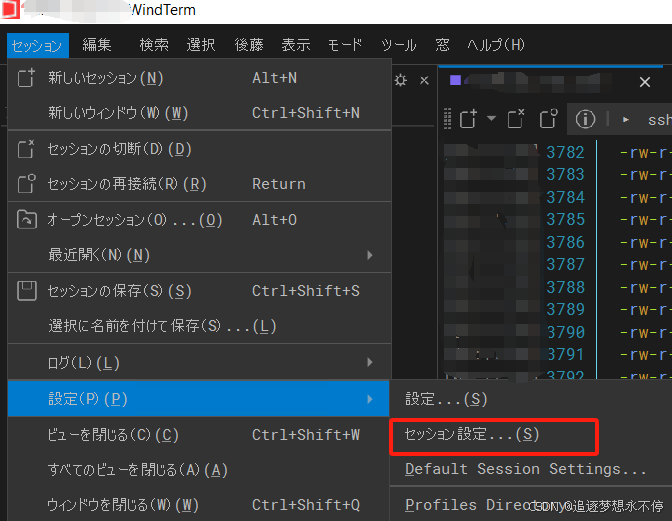Close the terminal session tab
The width and height of the screenshot is (672, 521).
pos(645,82)
